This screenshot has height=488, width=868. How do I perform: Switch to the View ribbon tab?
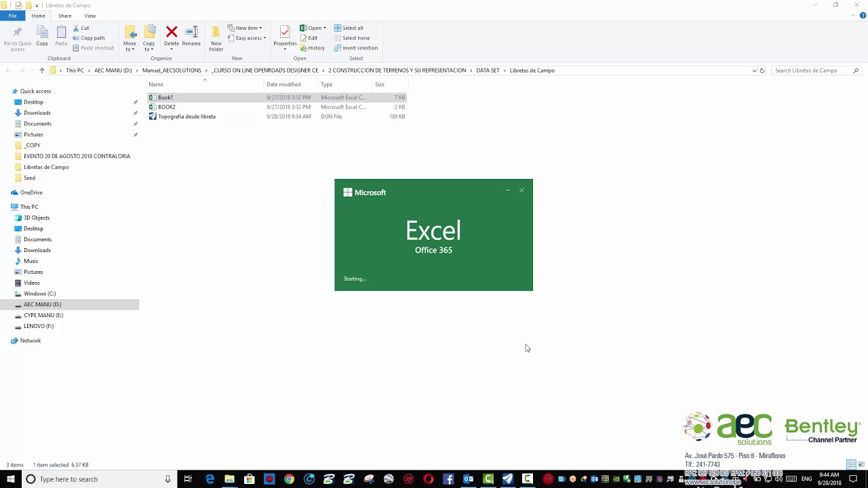click(90, 16)
